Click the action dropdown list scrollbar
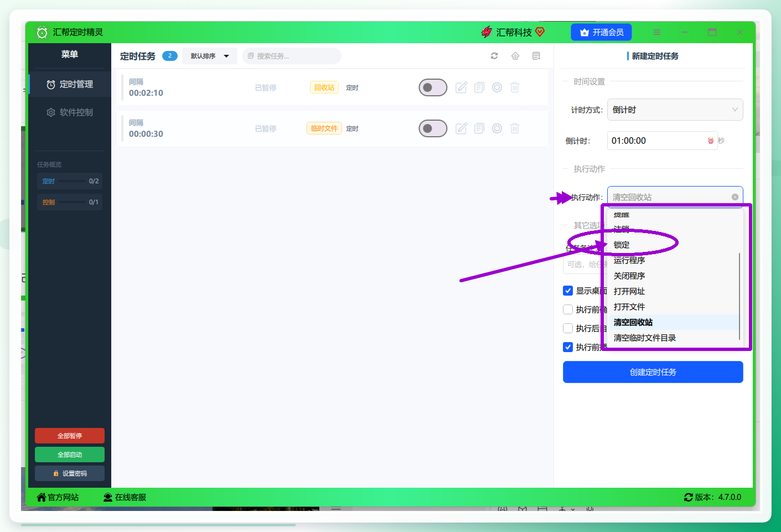Image resolution: width=781 pixels, height=532 pixels. tap(739, 296)
